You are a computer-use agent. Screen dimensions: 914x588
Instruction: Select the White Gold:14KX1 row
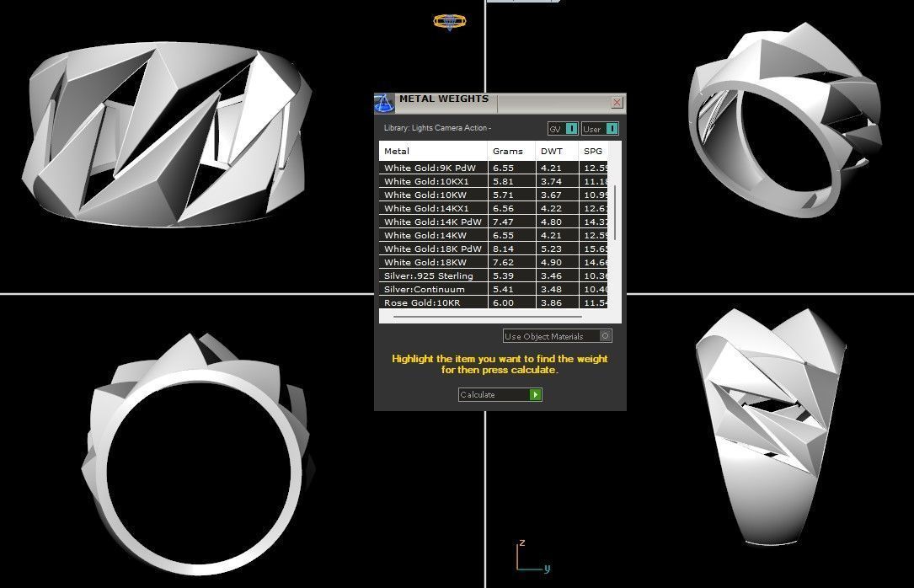pyautogui.click(x=493, y=208)
